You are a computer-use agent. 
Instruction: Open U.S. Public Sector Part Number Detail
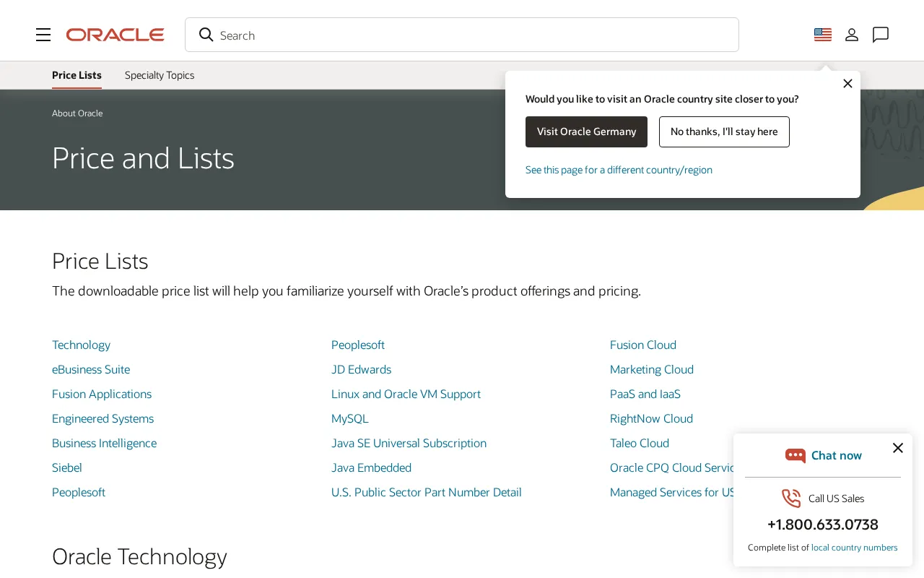427,492
